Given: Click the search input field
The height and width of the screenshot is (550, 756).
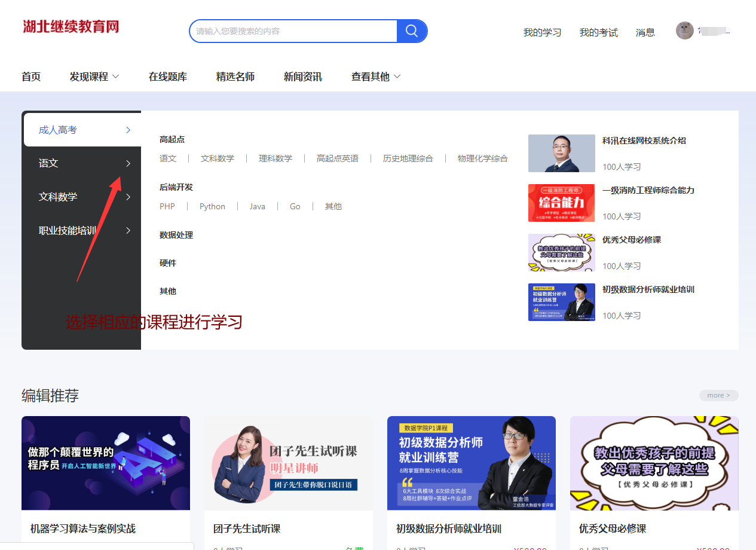Looking at the screenshot, I should click(293, 30).
